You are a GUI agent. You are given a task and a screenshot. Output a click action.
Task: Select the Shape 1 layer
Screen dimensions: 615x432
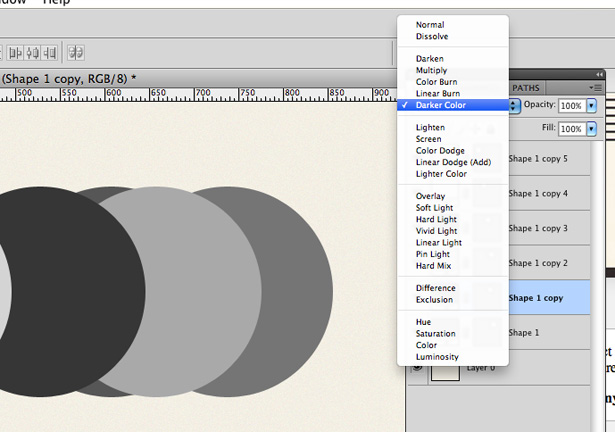tap(549, 333)
